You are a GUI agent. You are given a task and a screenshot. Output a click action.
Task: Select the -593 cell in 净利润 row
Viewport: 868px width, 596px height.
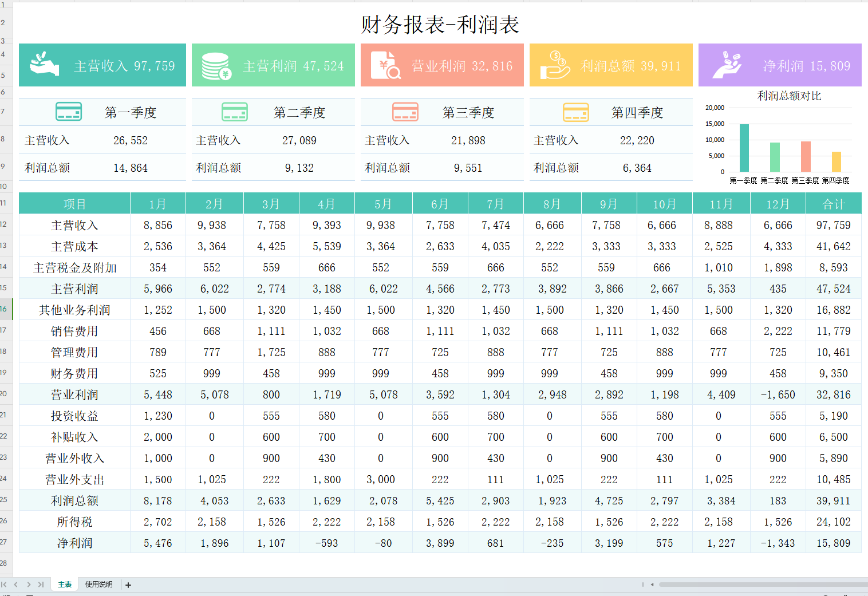point(327,543)
